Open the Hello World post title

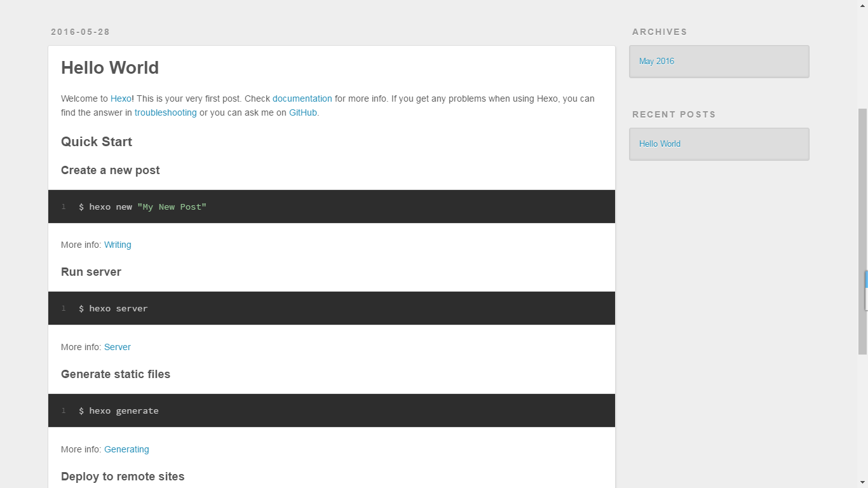tap(110, 68)
